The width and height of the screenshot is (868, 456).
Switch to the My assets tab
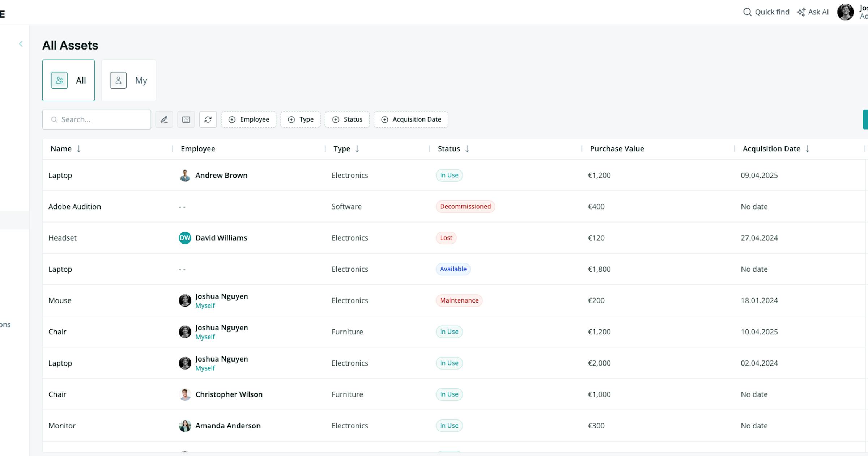tap(129, 80)
